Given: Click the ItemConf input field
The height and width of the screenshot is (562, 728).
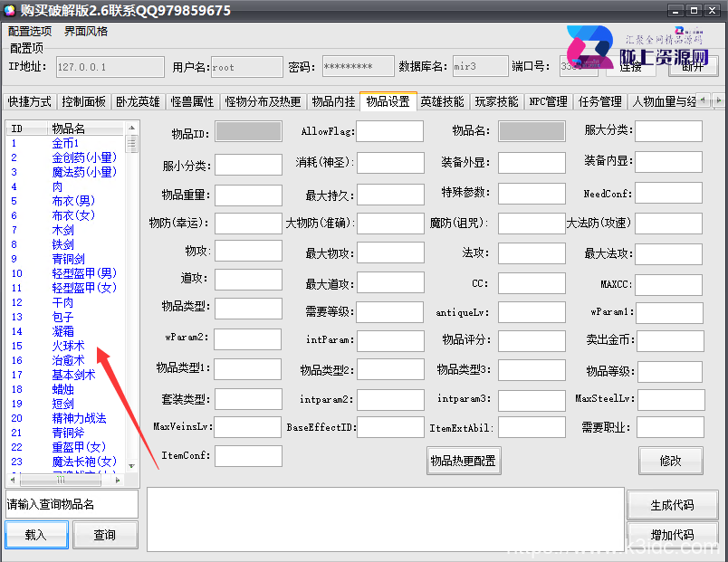Looking at the screenshot, I should 248,456.
